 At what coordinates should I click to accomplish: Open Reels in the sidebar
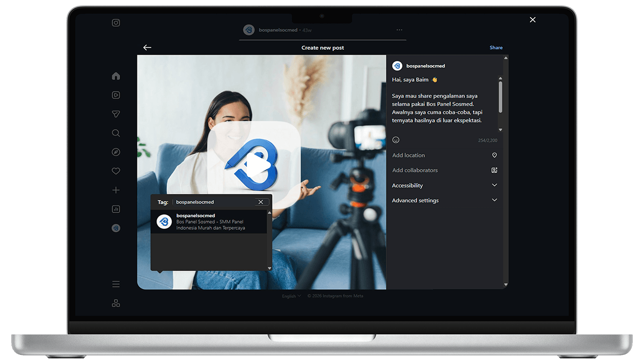[x=116, y=95]
